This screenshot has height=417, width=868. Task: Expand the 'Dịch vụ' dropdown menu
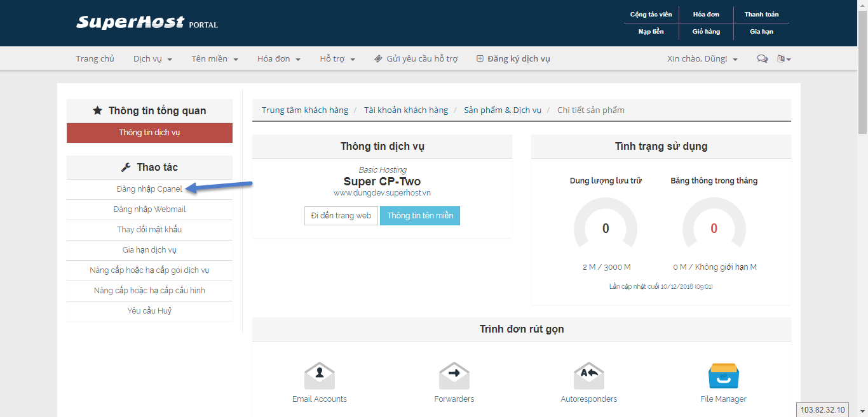153,59
